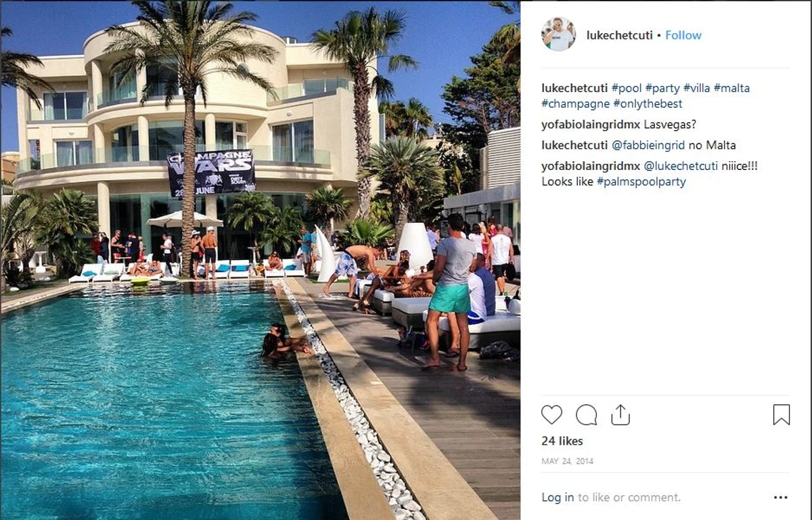Share the post with the share icon
The height and width of the screenshot is (520, 812).
(x=621, y=414)
